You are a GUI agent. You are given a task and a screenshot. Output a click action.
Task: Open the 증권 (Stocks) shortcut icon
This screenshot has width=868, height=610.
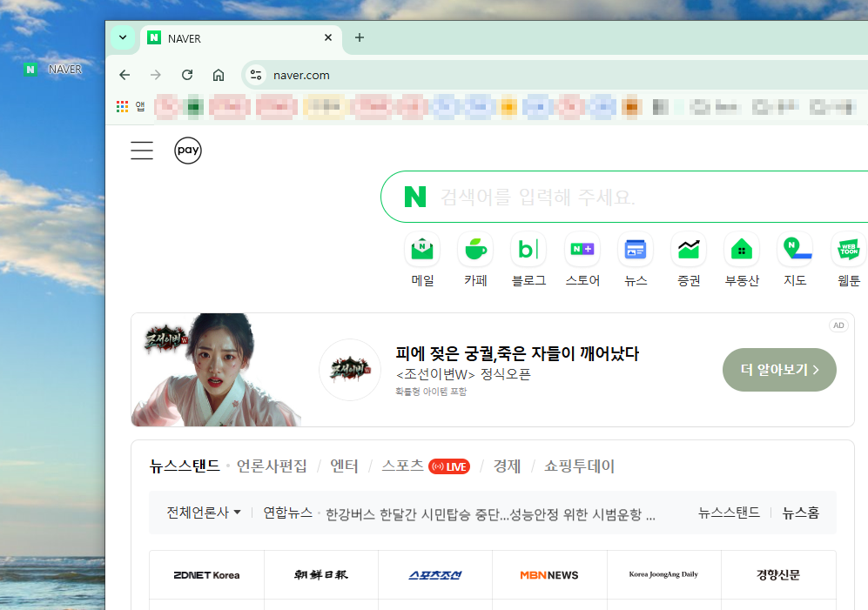689,250
